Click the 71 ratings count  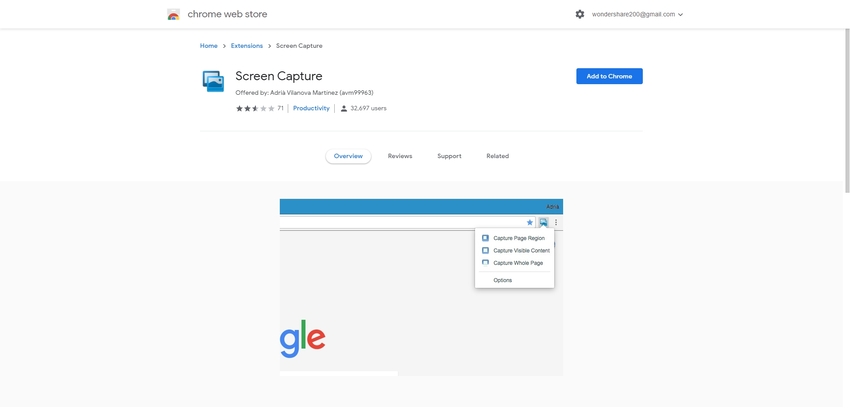280,108
